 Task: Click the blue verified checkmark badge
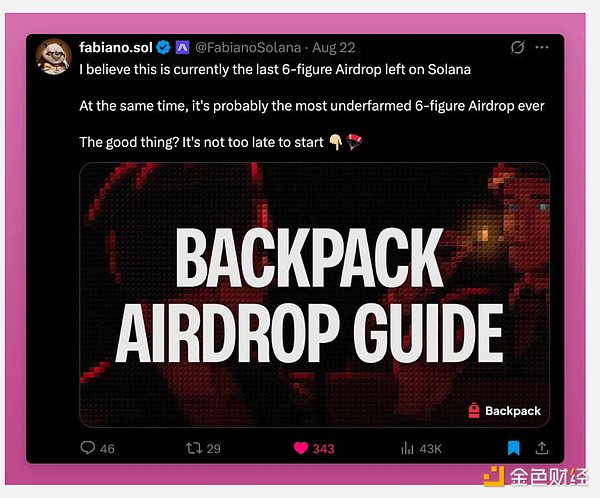[x=163, y=47]
